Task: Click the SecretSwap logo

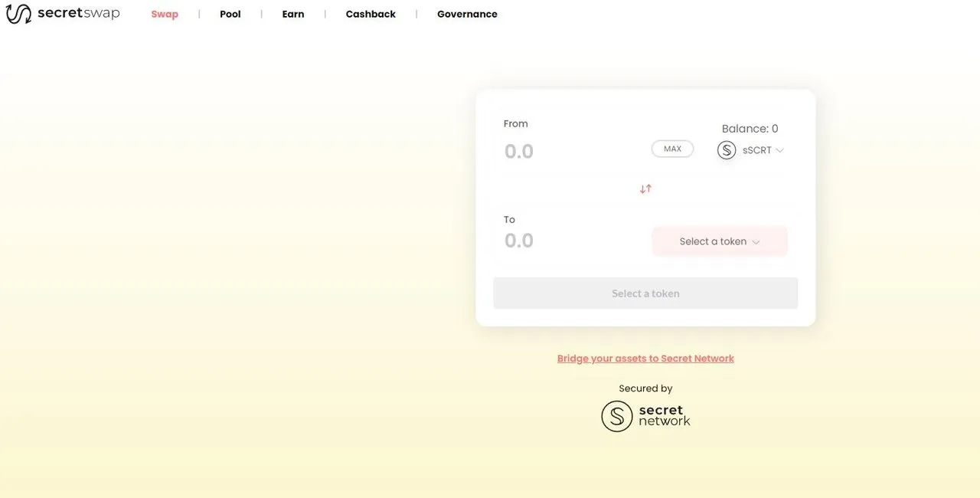Action: 63,14
